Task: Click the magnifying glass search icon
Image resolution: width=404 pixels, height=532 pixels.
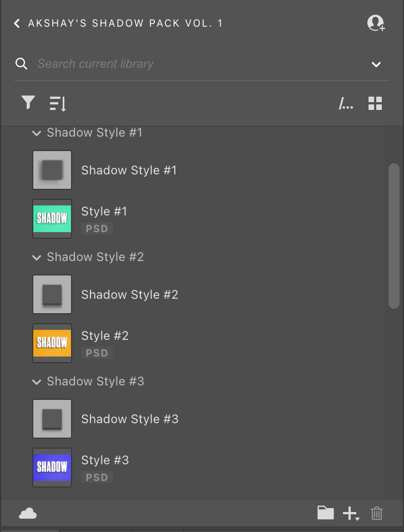Action: point(22,64)
